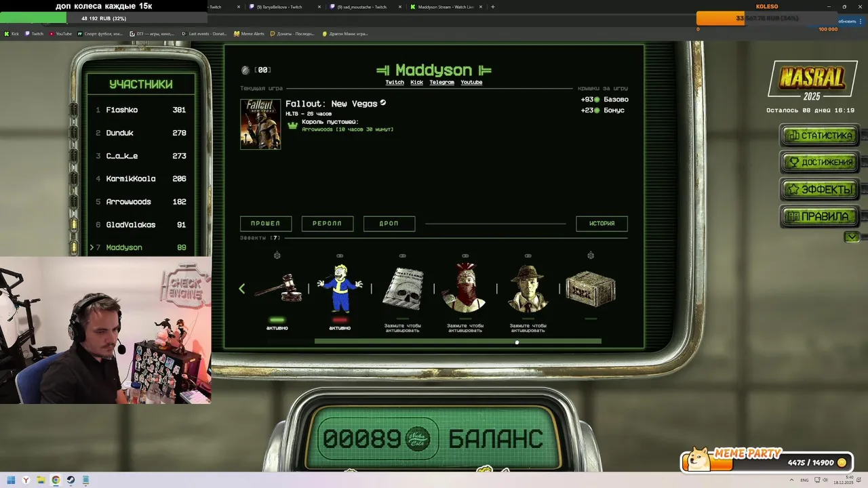Click the РЕРОЛЛ button
Image resolution: width=868 pixels, height=488 pixels.
point(328,224)
